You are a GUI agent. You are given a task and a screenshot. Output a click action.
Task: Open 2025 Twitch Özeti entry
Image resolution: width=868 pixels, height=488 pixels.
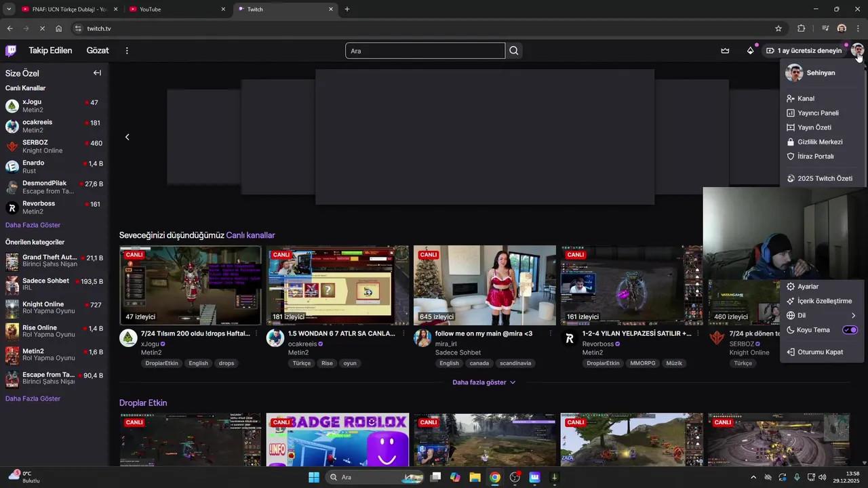[x=822, y=178]
